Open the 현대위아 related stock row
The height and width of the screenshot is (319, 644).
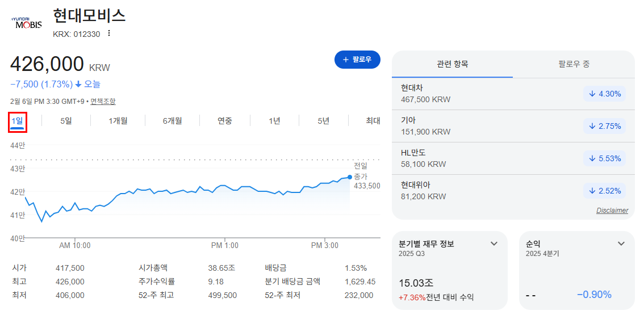click(x=513, y=191)
